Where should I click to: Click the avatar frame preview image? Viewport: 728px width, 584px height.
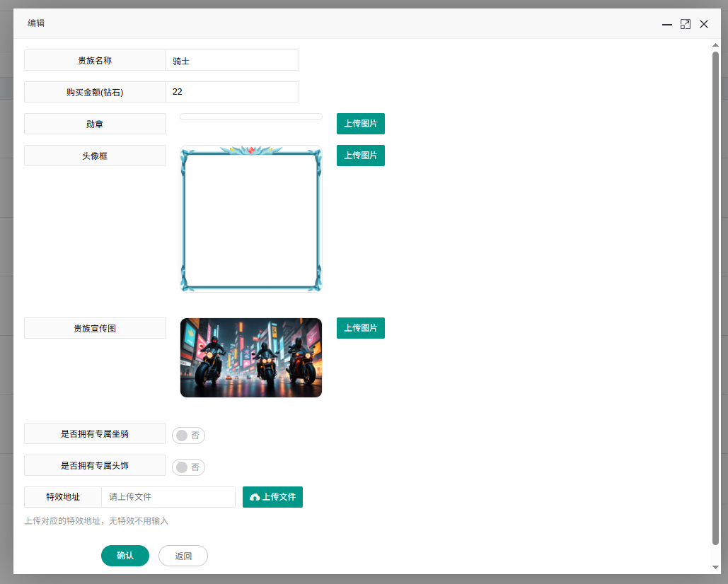point(251,218)
